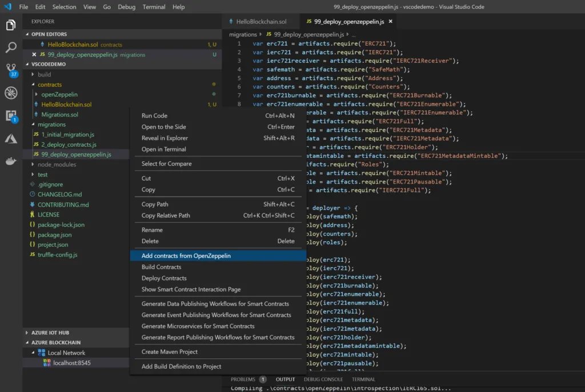The image size is (585, 392).
Task: Collapse the migrations folder
Action: pos(33,125)
